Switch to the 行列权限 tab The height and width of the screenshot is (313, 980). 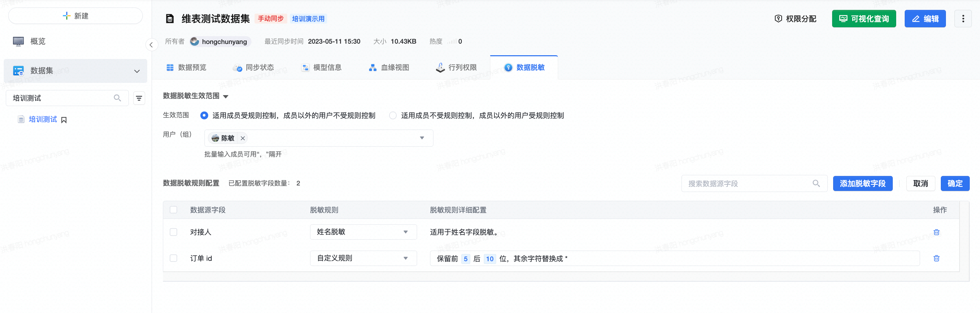pyautogui.click(x=456, y=68)
